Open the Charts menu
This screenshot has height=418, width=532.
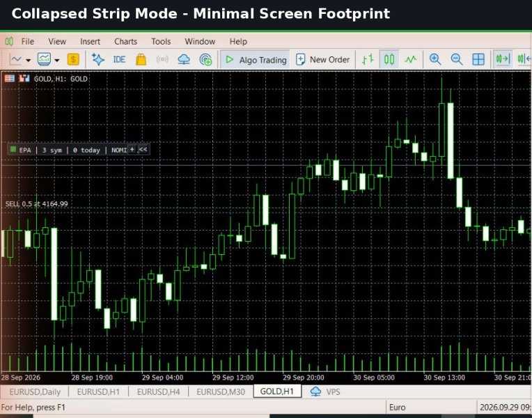click(x=125, y=41)
